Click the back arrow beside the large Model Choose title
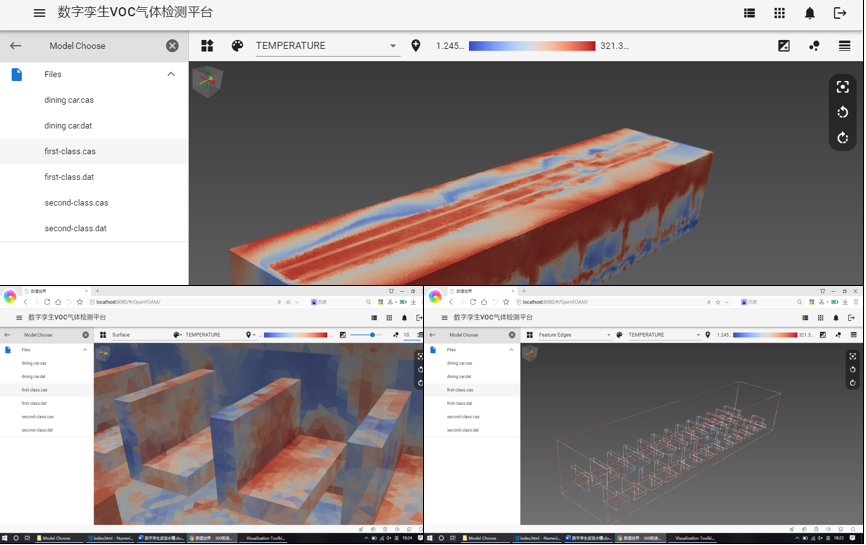The height and width of the screenshot is (545, 866). point(15,46)
